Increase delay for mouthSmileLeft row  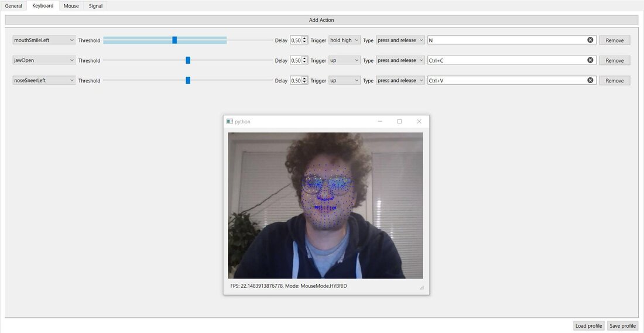point(305,39)
